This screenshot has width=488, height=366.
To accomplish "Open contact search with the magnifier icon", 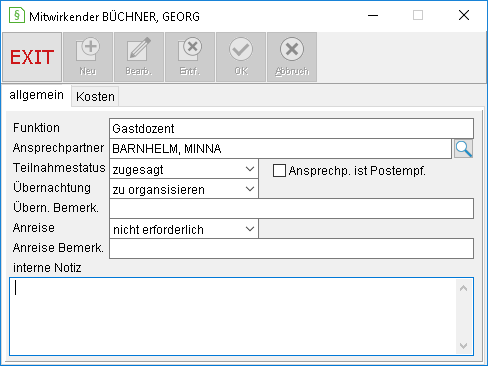I will (464, 149).
